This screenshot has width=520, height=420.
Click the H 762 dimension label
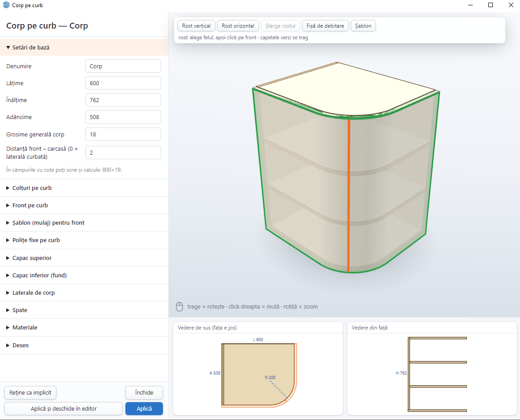point(401,373)
